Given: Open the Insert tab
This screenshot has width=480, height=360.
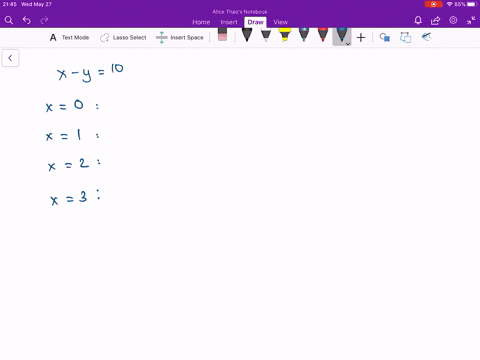Looking at the screenshot, I should (229, 22).
